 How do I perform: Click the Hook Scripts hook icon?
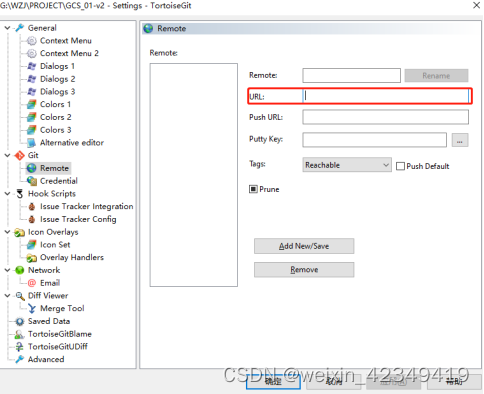click(20, 194)
